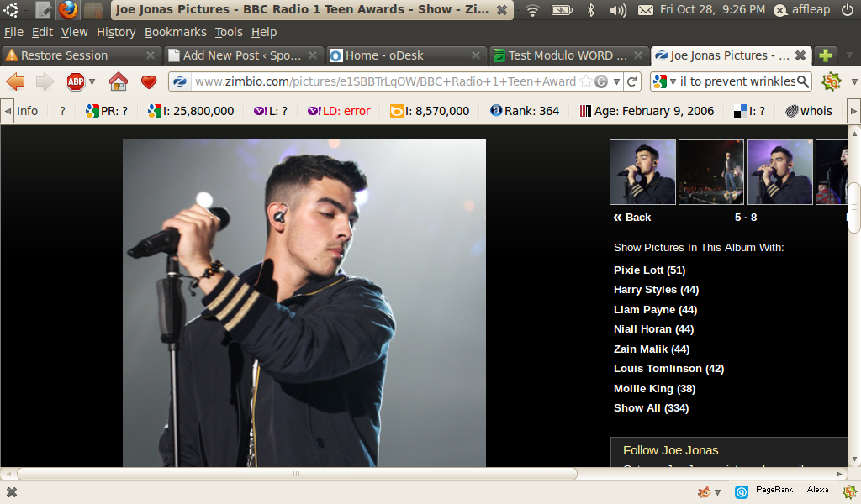Open the text editor pencil icon in panel

(43, 9)
